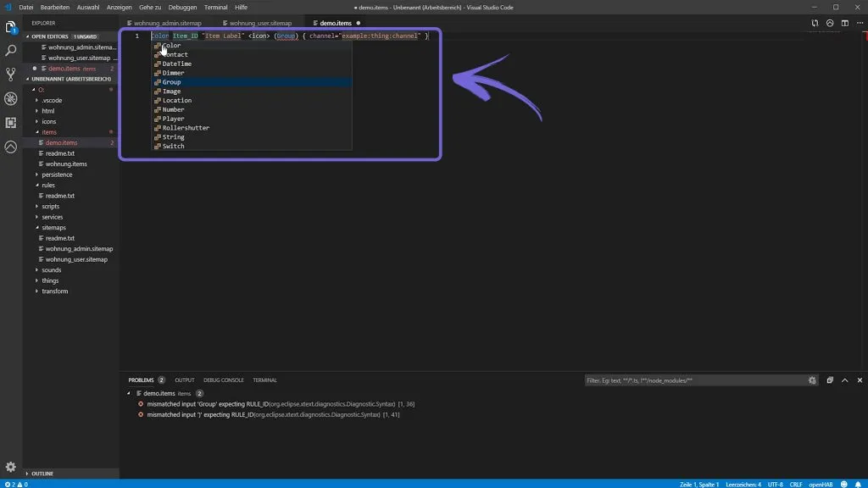Expand the Outline section
The width and height of the screenshot is (868, 488).
(27, 474)
